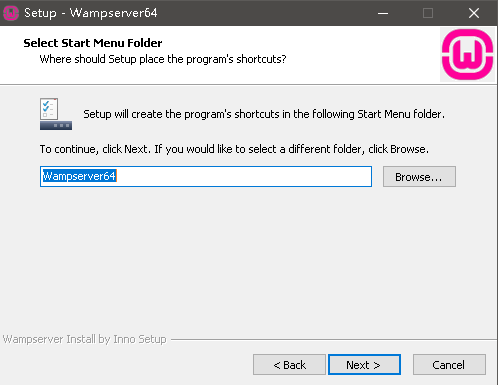The image size is (498, 385).
Task: Continue setup with the Next button
Action: pos(364,365)
